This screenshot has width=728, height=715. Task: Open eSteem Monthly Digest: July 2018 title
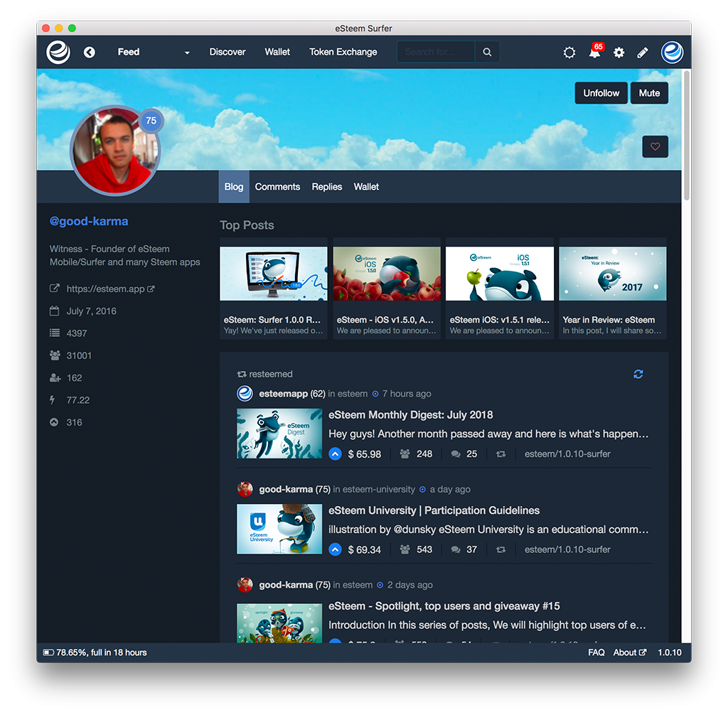[410, 414]
